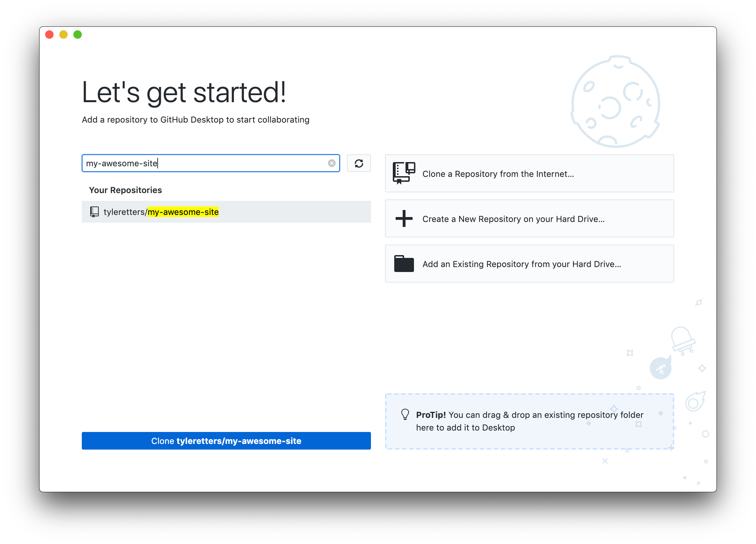Refresh the repository list
Screen dimensions: 756x544
(359, 163)
